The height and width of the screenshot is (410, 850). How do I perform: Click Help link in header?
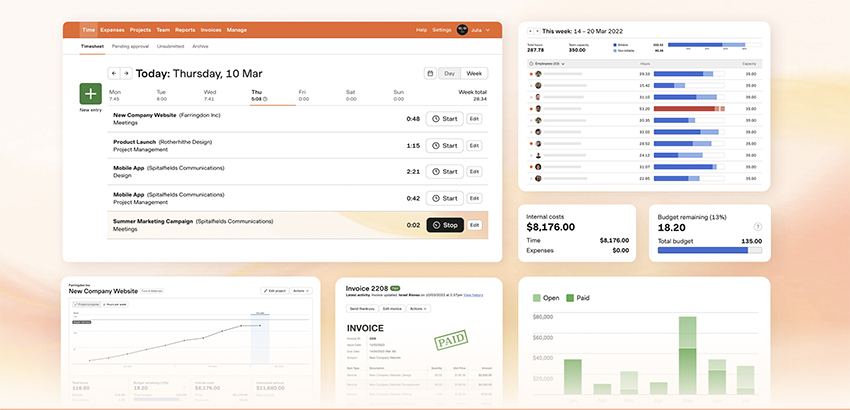pos(421,30)
